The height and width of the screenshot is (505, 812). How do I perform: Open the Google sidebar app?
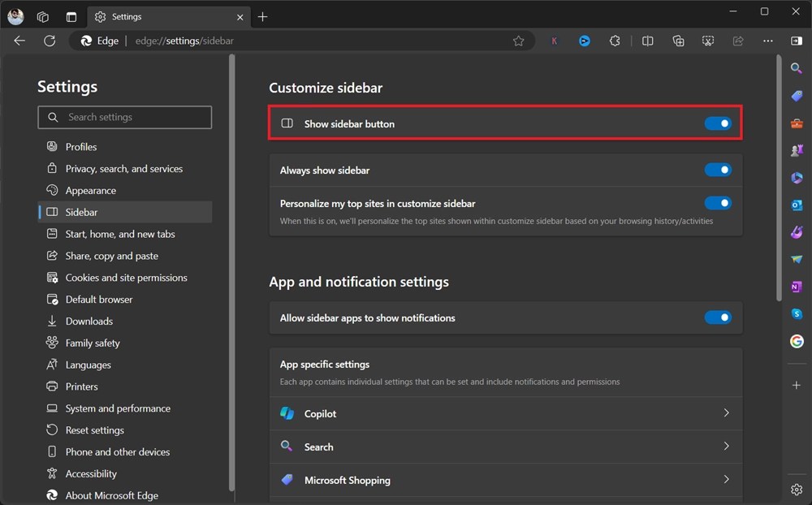click(797, 341)
